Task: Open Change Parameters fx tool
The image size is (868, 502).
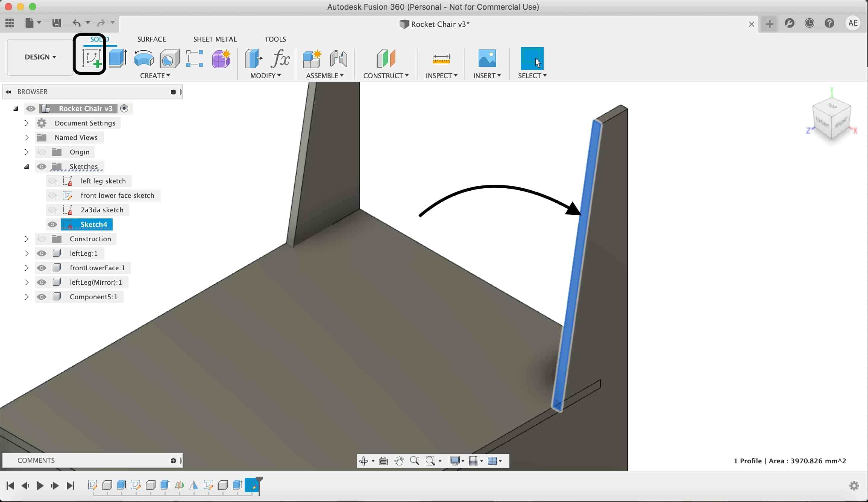Action: tap(280, 58)
